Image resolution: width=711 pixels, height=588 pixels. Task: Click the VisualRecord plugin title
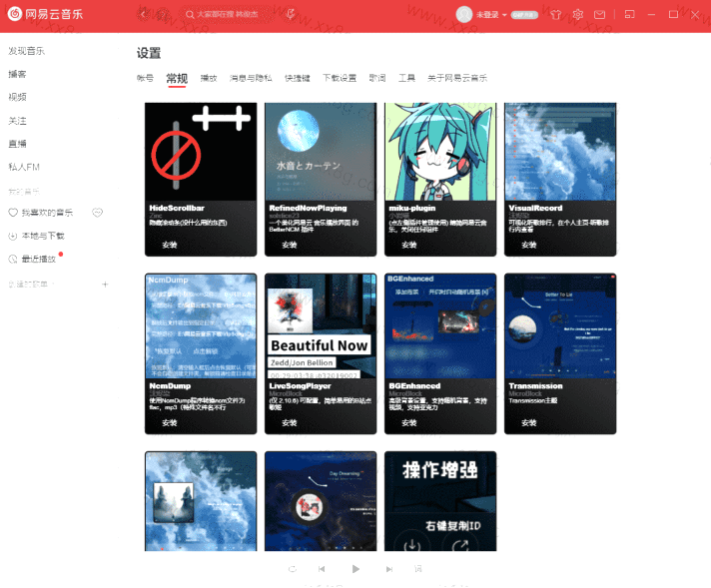[x=535, y=208]
